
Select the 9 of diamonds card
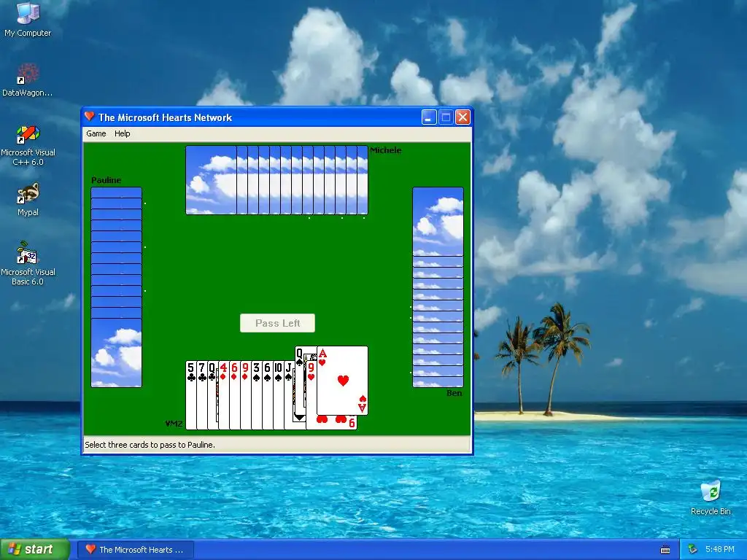245,395
